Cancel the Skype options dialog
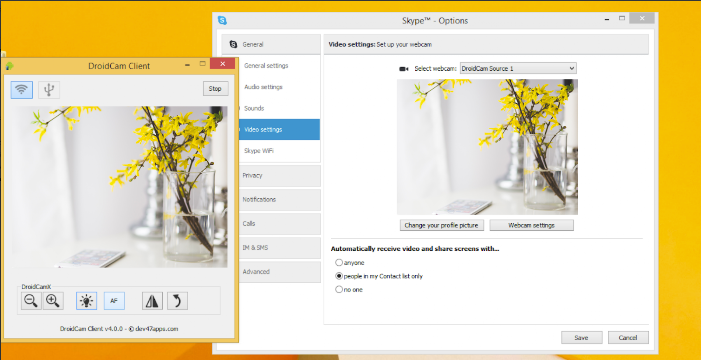This screenshot has width=701, height=360. [x=628, y=338]
